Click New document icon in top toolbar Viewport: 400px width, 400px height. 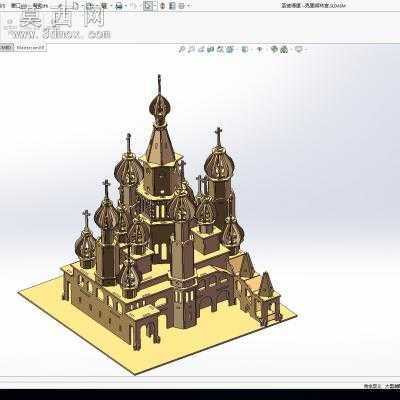tap(76, 6)
